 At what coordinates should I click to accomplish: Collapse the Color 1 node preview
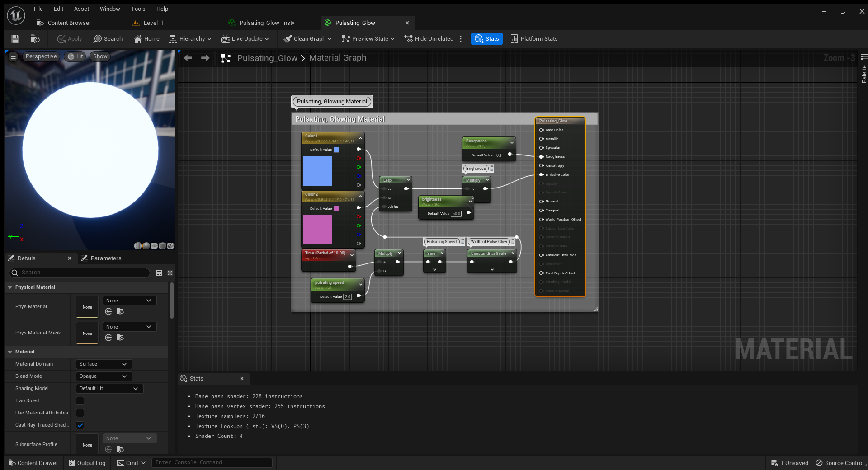360,138
